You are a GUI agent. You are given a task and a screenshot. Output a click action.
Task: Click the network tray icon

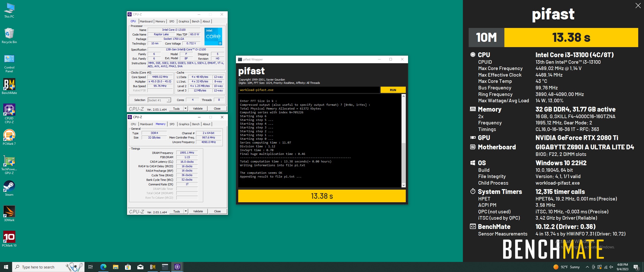click(606, 267)
